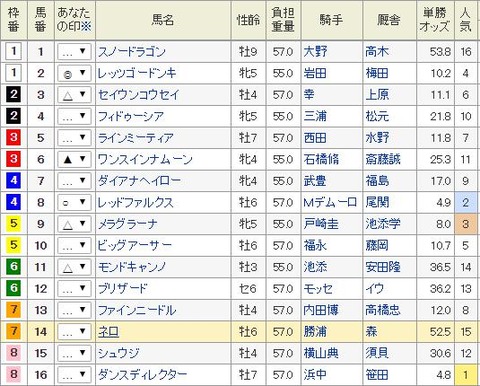
Task: Open horse page for ビッグアーサー
Action: point(134,245)
